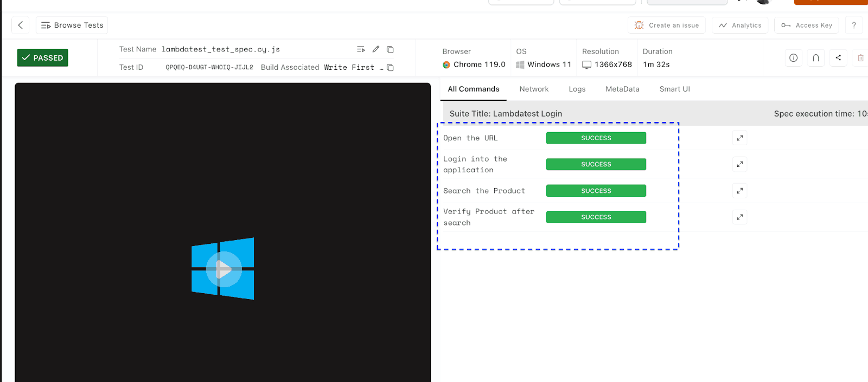This screenshot has width=868, height=382.
Task: Copy the Test ID value
Action: (x=390, y=68)
